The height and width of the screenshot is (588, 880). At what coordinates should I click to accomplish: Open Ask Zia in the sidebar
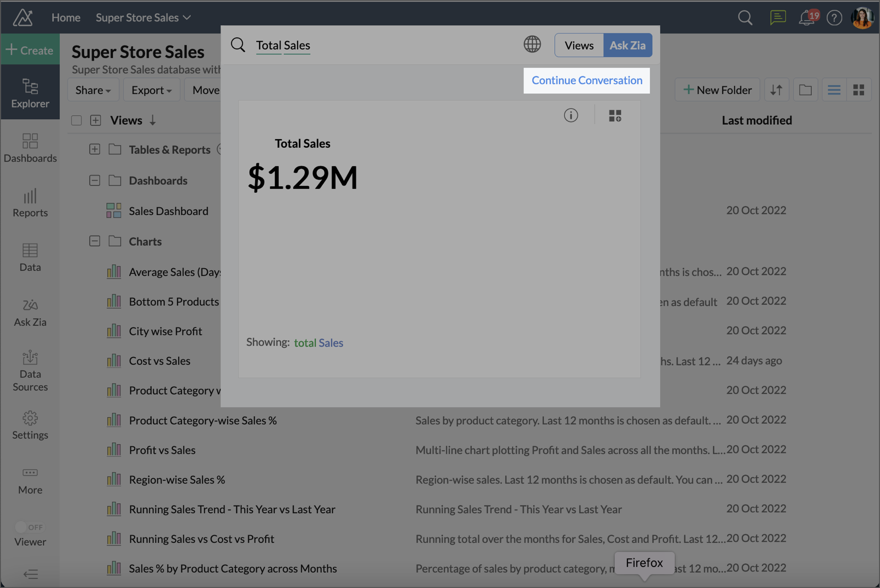pyautogui.click(x=30, y=312)
